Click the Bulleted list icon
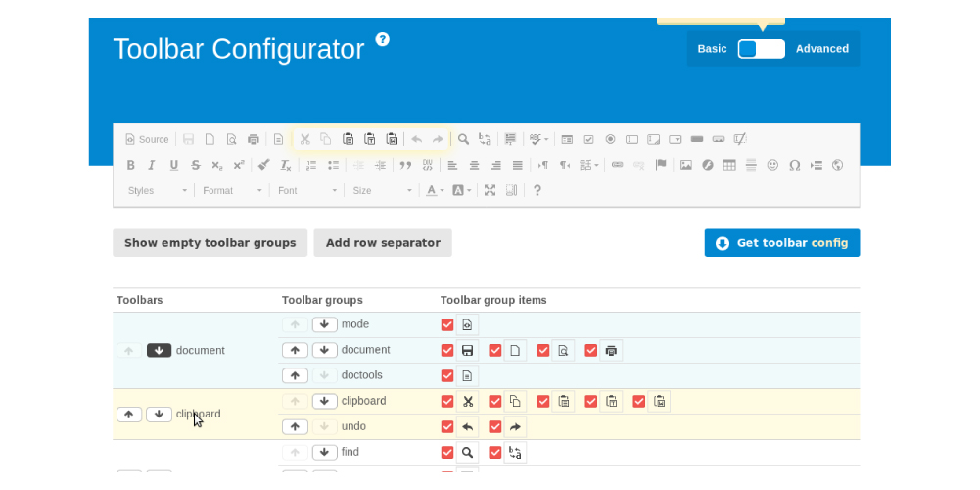 pyautogui.click(x=333, y=166)
